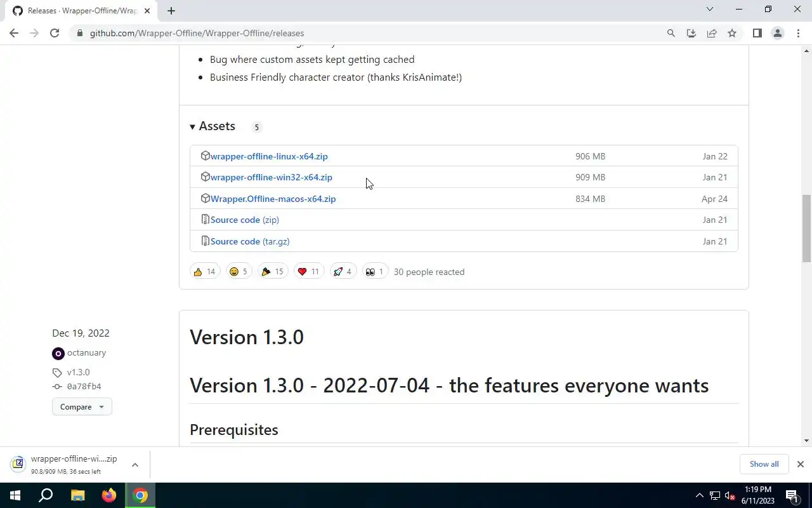Open the commit 0a78fb4 link
Screen dimensions: 812x508
coord(84,387)
